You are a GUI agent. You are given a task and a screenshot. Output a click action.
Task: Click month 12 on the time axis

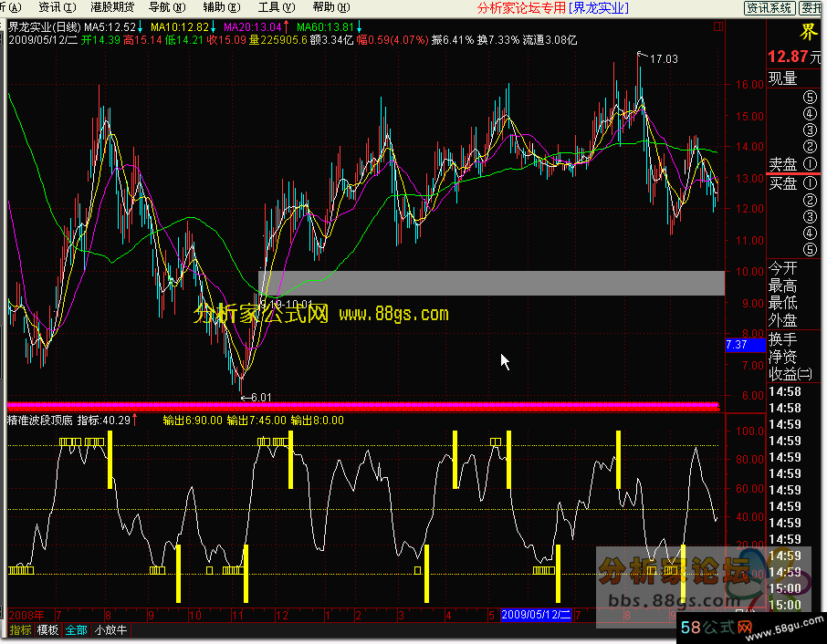[x=282, y=615]
